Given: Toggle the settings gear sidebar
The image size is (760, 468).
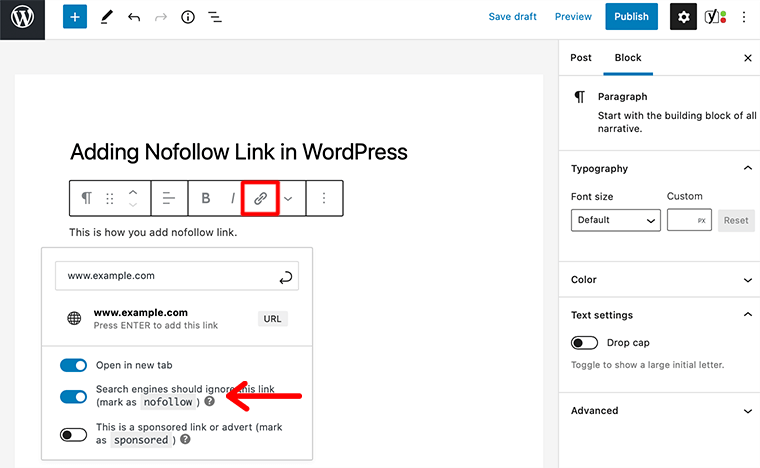Looking at the screenshot, I should click(683, 17).
